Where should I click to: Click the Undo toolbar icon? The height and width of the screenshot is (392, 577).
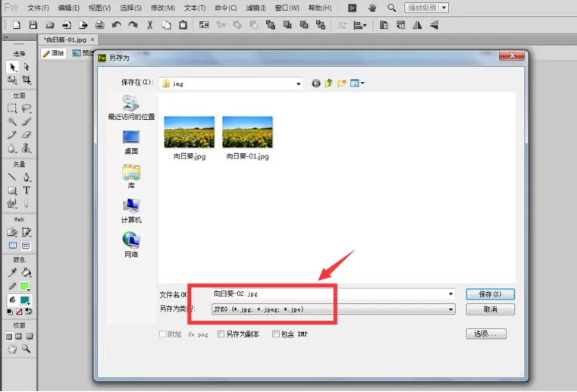(116, 25)
